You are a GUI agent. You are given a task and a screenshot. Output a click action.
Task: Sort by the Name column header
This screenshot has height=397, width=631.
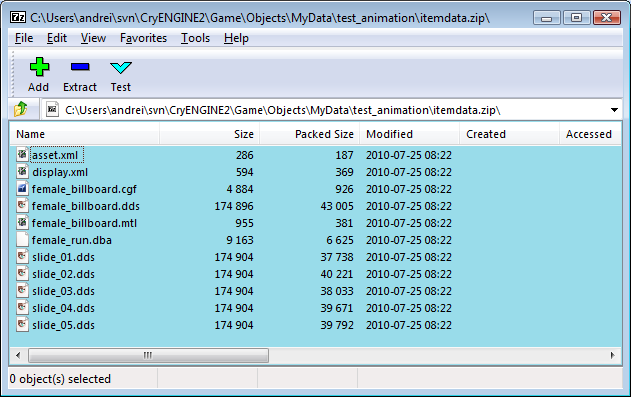85,134
